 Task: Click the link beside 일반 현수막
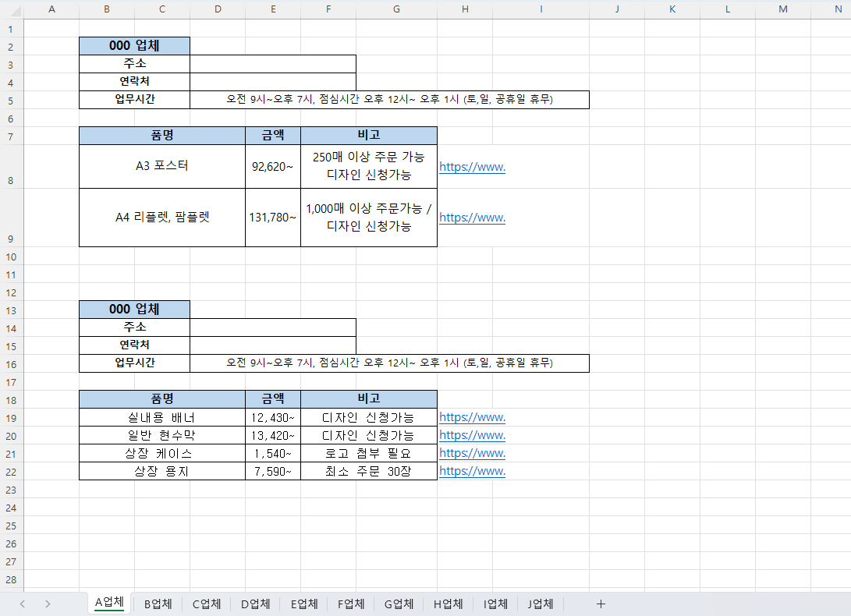click(471, 435)
